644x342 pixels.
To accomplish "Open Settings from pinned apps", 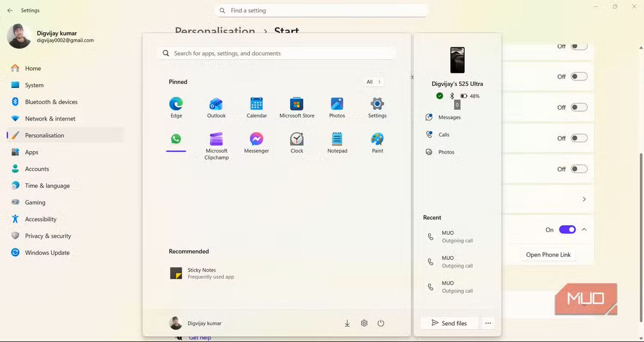I will [x=377, y=107].
